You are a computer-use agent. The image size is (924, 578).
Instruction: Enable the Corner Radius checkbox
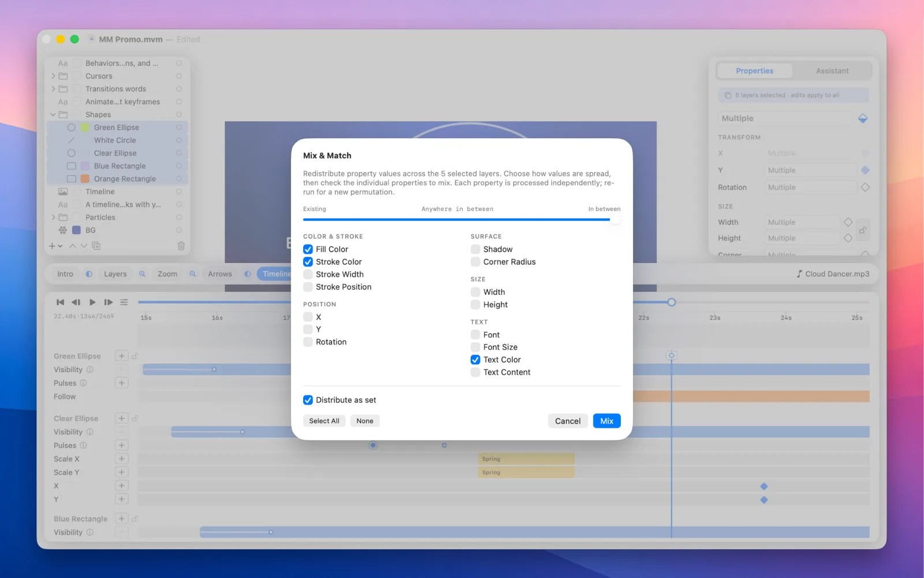[475, 262]
